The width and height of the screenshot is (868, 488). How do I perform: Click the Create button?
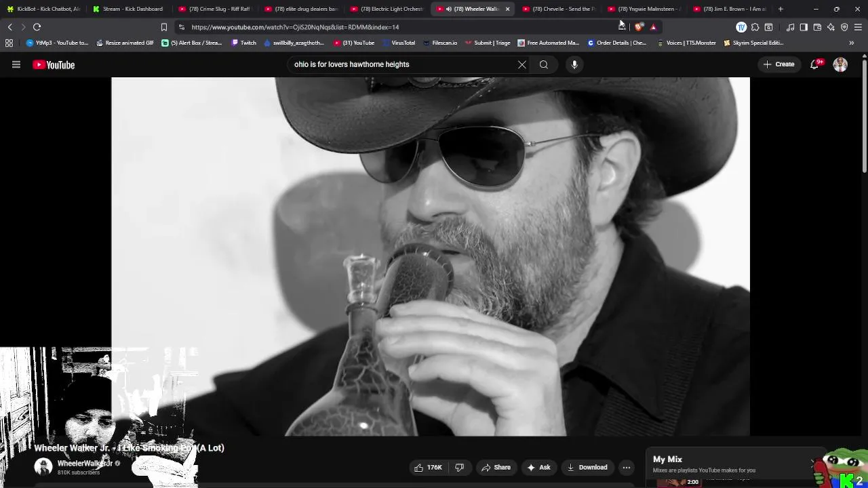(778, 64)
